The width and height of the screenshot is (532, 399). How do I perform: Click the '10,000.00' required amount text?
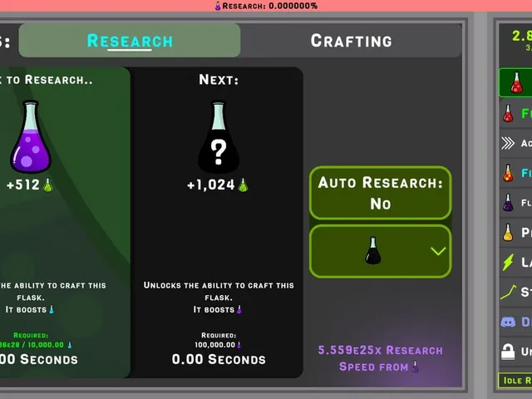(46, 345)
